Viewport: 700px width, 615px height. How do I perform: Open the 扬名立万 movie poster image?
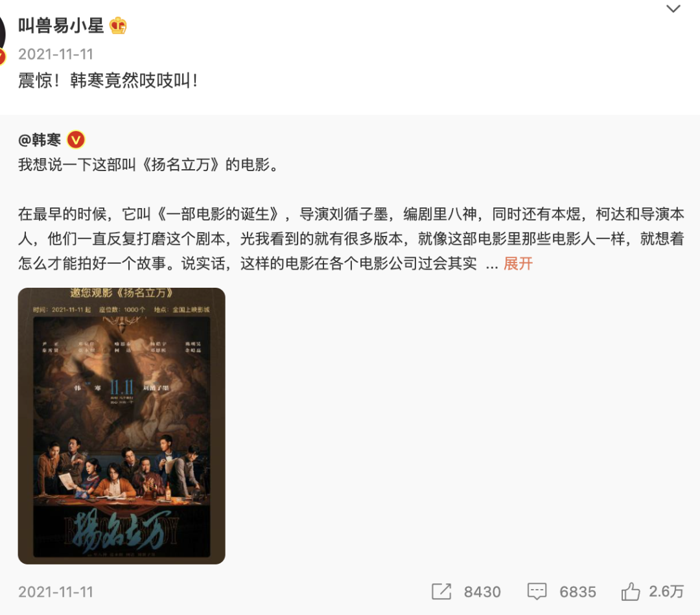[x=121, y=426]
